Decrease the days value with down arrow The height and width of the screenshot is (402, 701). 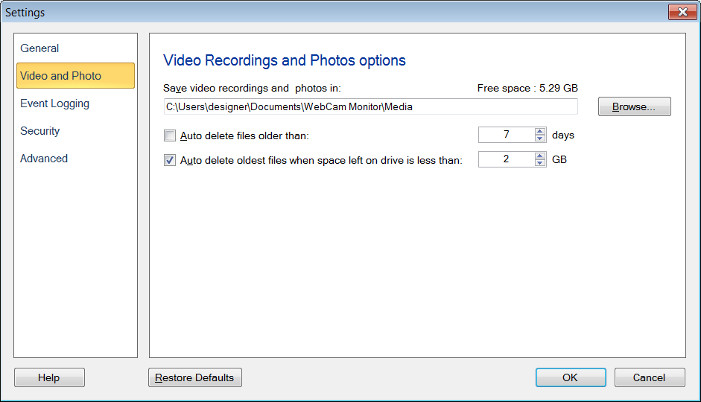tap(541, 139)
